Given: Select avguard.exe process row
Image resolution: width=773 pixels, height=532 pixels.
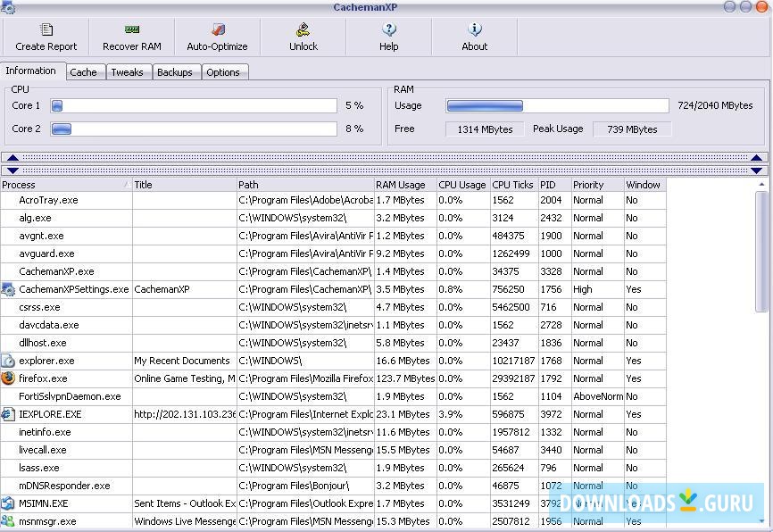Looking at the screenshot, I should [x=333, y=254].
